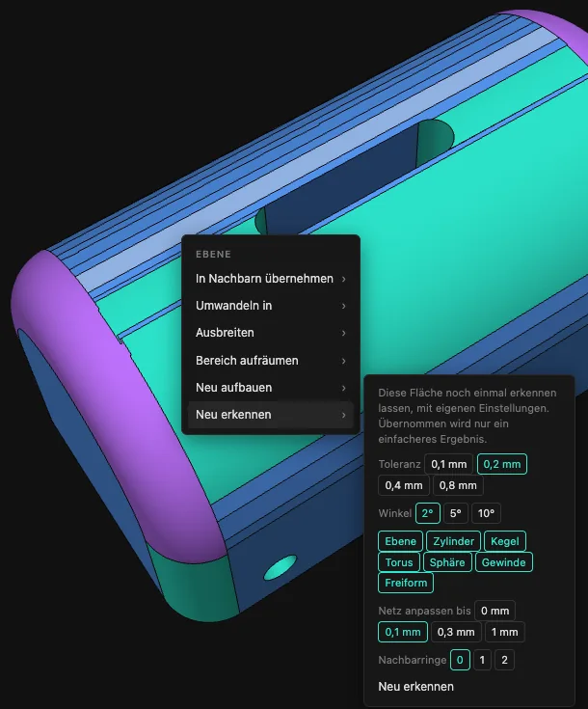Set Toleranz to 0,1 mm
588x709 pixels.
coord(448,464)
